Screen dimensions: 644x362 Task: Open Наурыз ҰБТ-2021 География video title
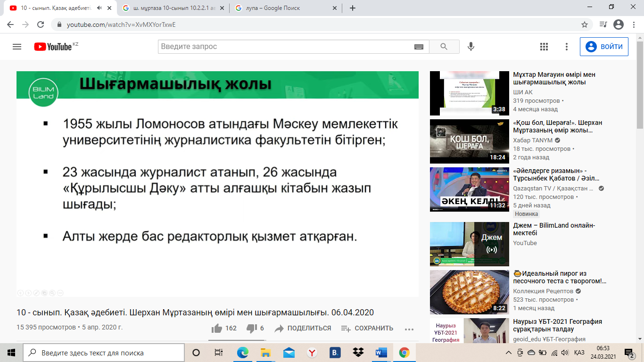coord(557,325)
